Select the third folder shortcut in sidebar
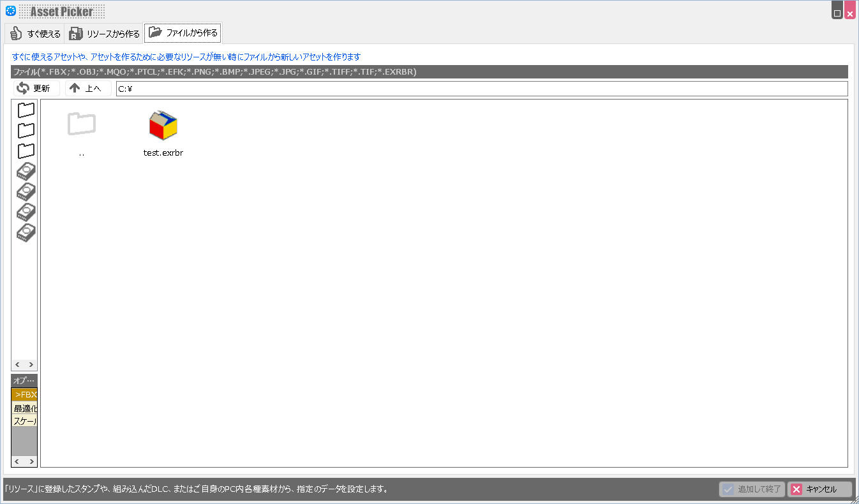The image size is (859, 504). [26, 151]
